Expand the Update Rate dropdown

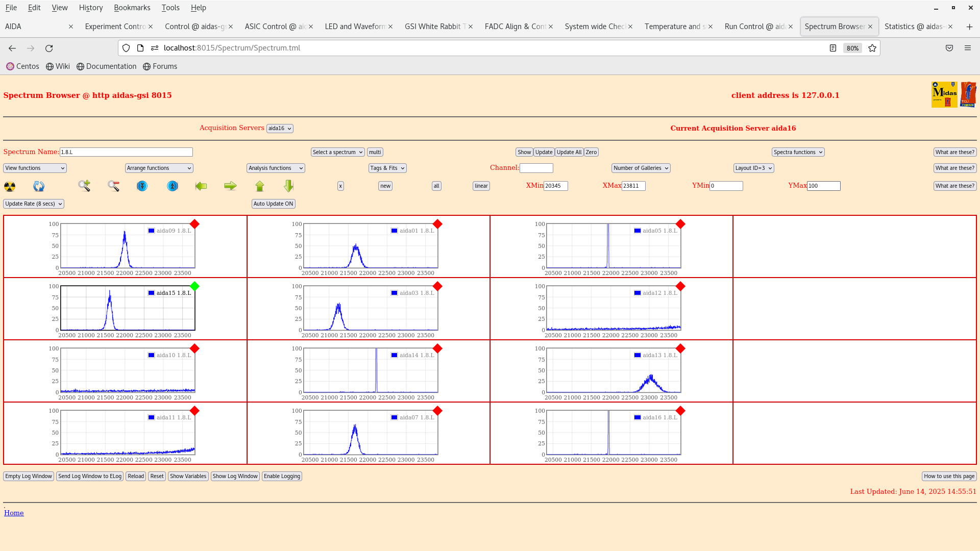click(x=34, y=204)
